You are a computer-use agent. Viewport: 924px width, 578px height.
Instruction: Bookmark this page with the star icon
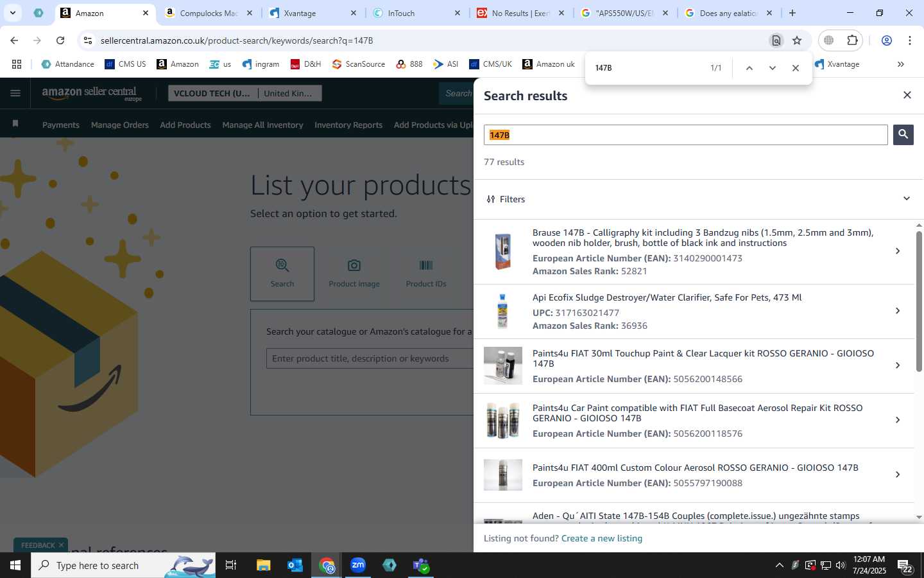(797, 40)
